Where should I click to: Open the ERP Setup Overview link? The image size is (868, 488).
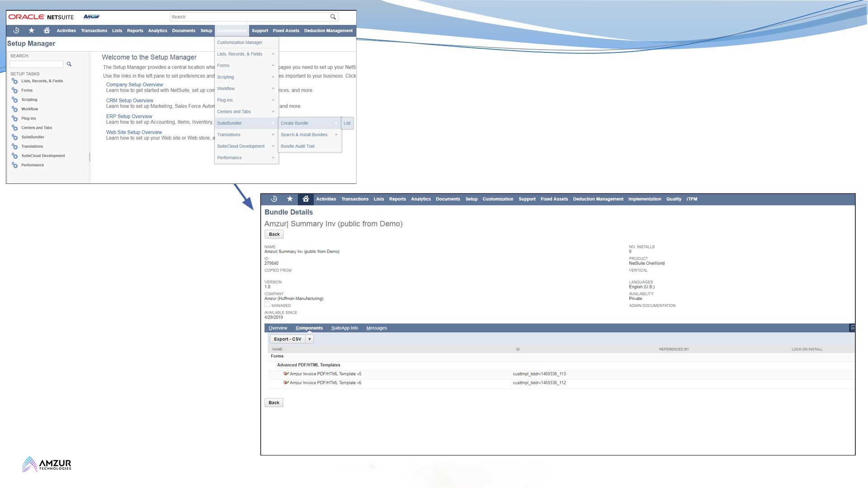click(129, 116)
